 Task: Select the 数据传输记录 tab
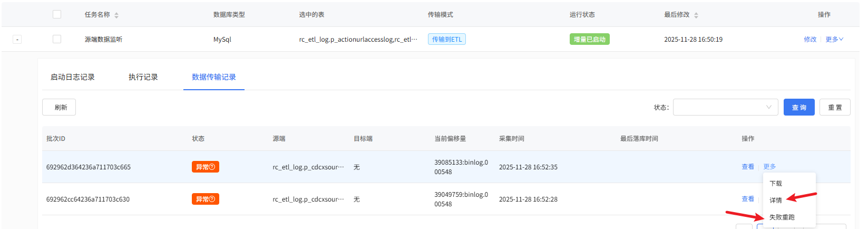(x=214, y=77)
